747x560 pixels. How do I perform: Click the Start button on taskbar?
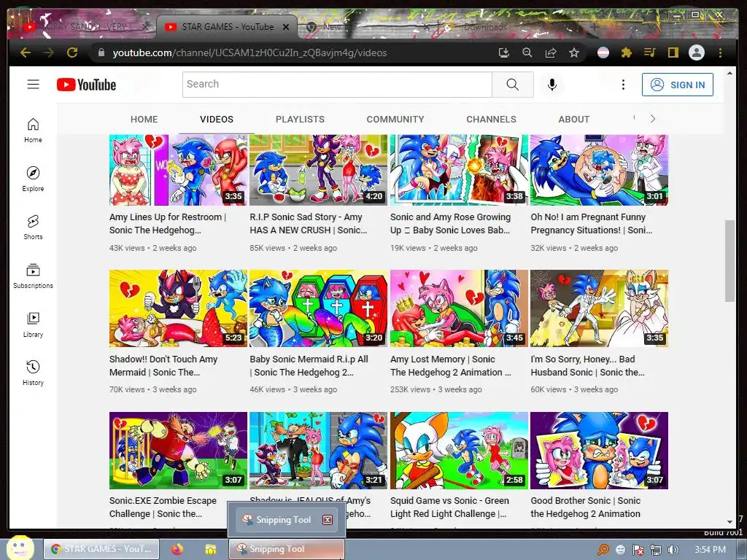coord(20,548)
